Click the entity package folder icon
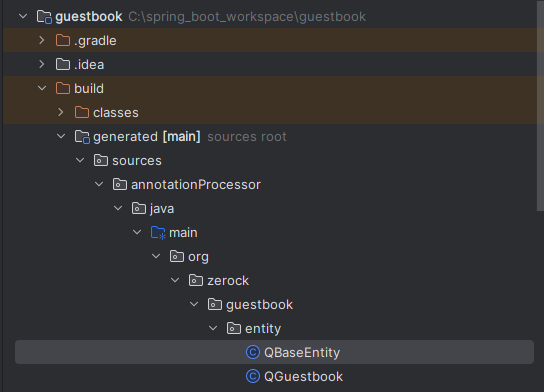This screenshot has width=544, height=392. [x=234, y=328]
